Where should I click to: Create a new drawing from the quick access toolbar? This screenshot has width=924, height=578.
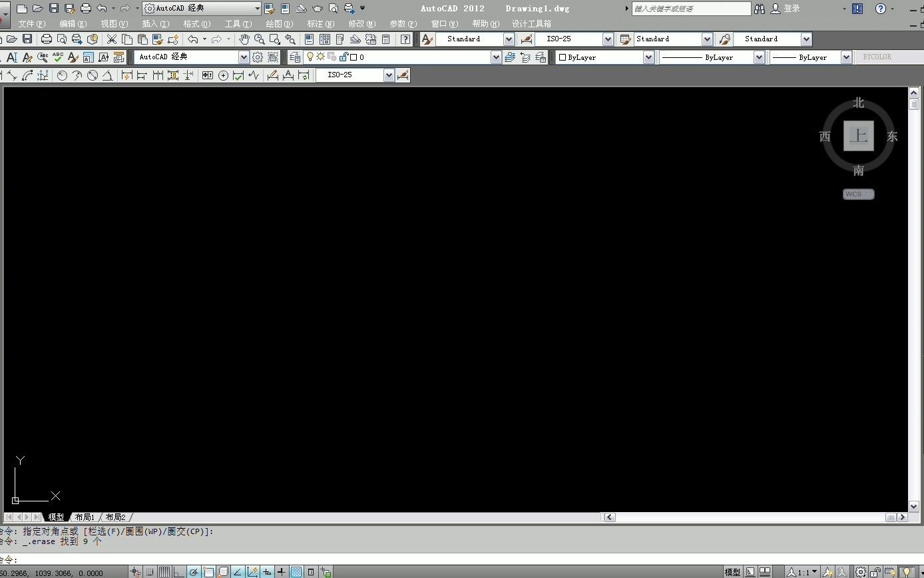[22, 9]
